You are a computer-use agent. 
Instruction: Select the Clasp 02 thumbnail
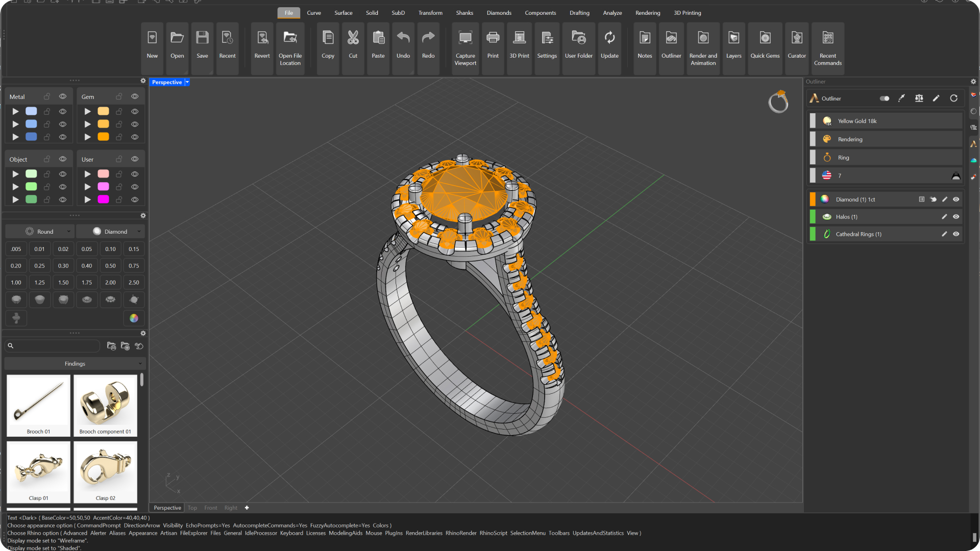coord(105,472)
